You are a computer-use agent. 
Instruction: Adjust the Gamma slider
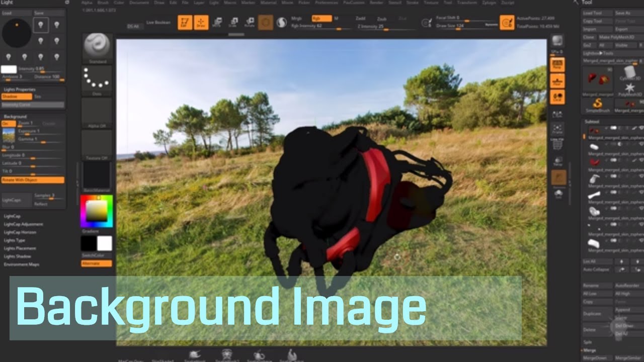pos(40,140)
